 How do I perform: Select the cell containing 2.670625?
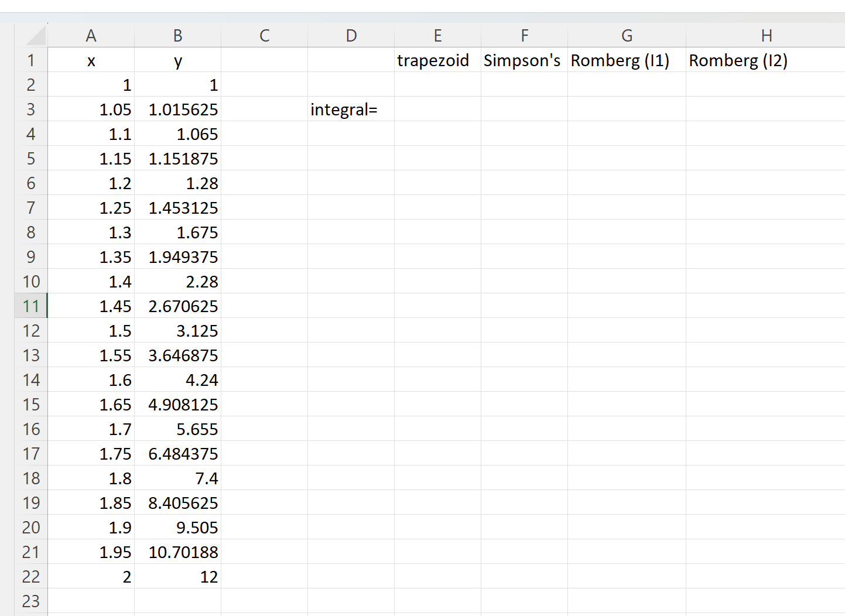pyautogui.click(x=177, y=306)
